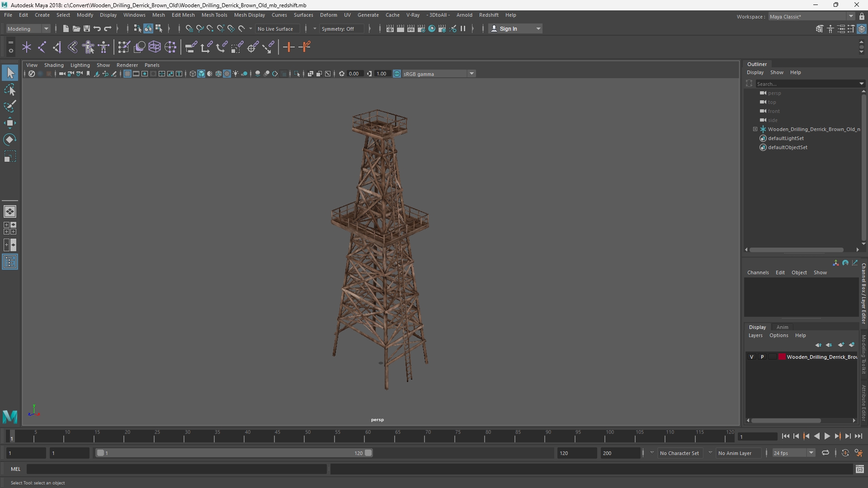Toggle the viewport grid display icon
868x488 pixels.
[127, 74]
